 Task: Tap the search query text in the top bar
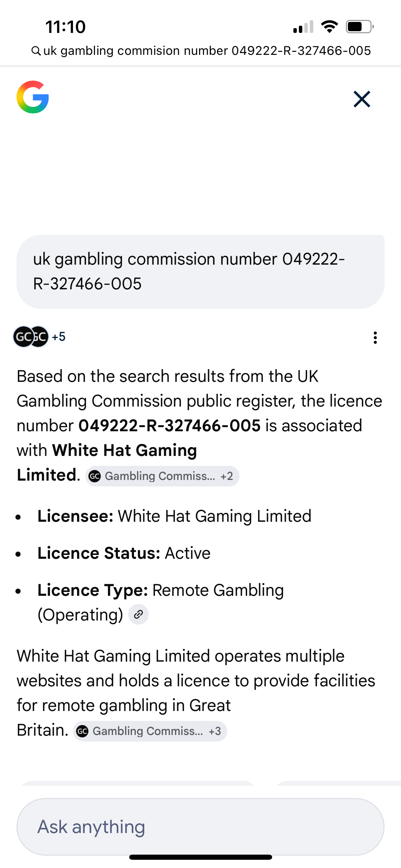[x=207, y=51]
